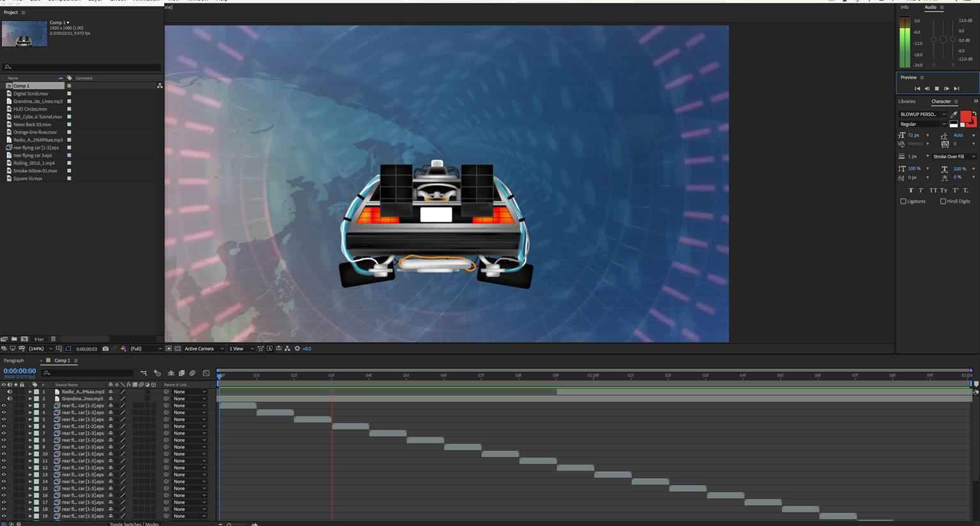
Task: Open Parent None dropdown for layer 4
Action: point(190,412)
